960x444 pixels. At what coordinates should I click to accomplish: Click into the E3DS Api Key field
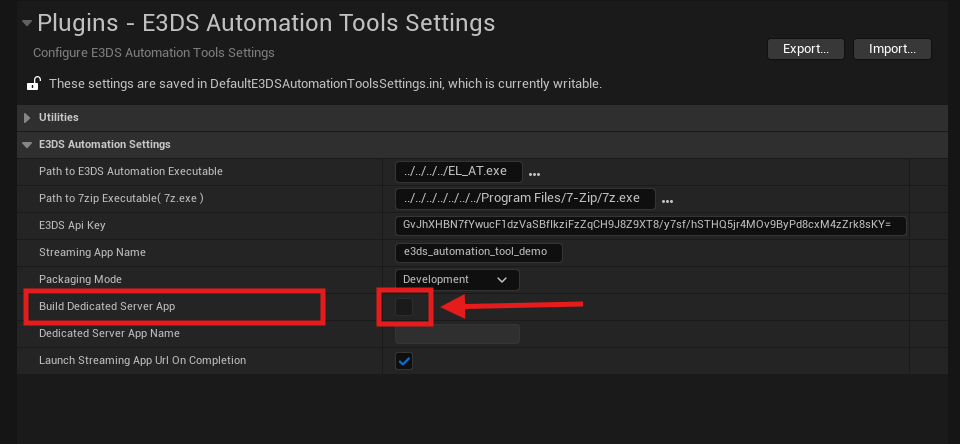[650, 226]
